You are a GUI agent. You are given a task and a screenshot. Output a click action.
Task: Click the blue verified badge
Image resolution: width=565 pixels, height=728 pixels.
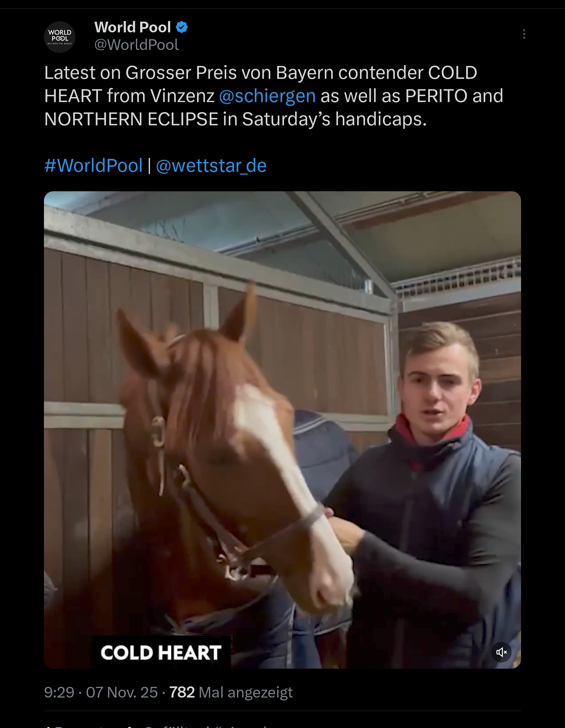pos(182,27)
